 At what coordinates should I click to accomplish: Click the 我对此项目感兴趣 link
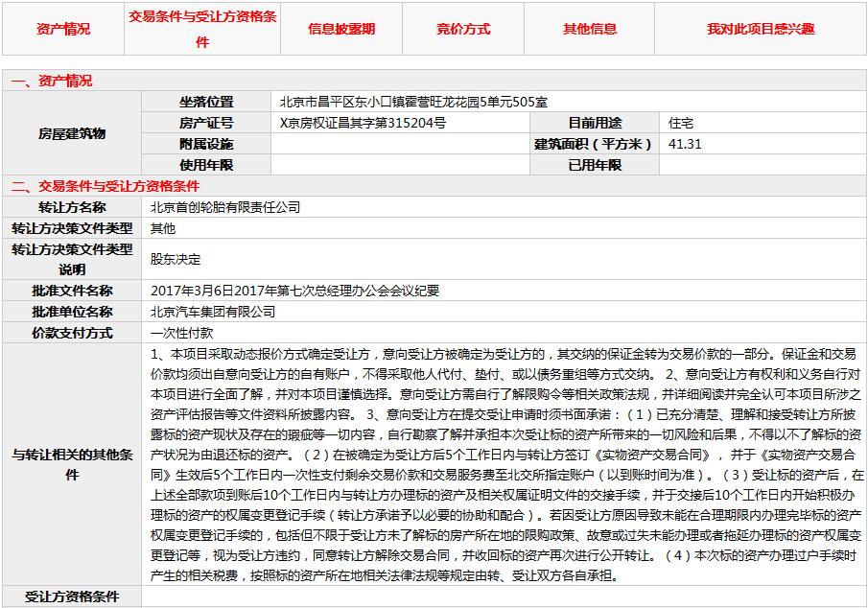(761, 29)
